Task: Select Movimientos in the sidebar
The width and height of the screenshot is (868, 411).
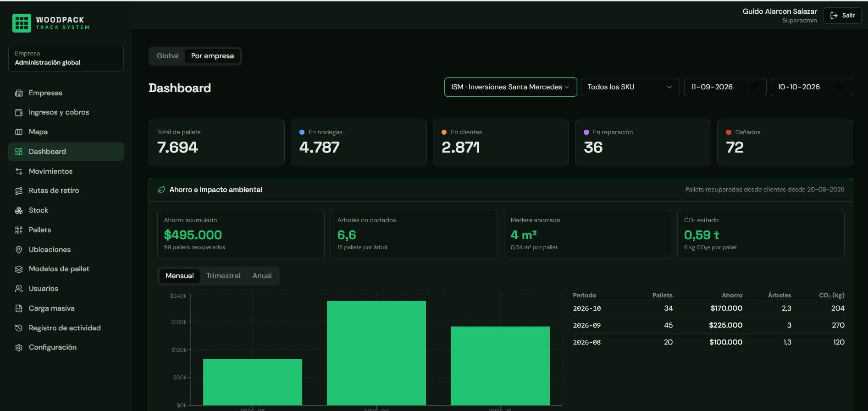Action: tap(66, 171)
